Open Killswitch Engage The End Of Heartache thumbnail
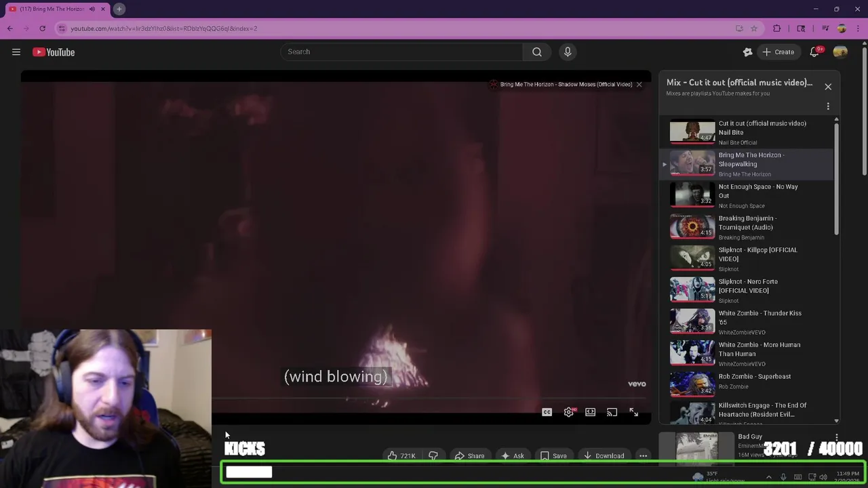 pyautogui.click(x=692, y=413)
